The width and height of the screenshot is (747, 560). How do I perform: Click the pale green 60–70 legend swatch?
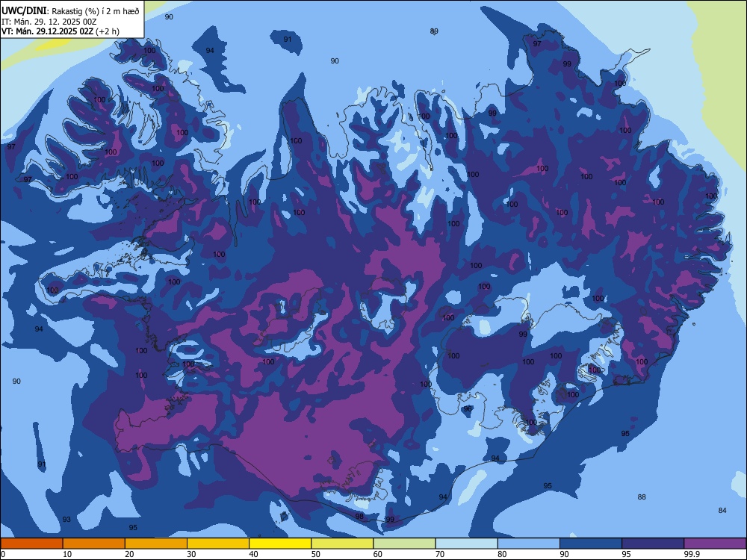tap(404, 544)
